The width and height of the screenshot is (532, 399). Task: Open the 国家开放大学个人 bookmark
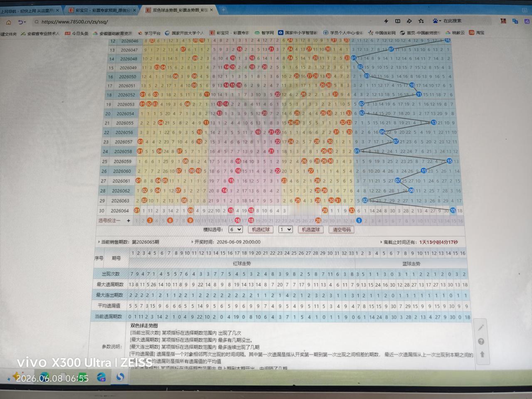tap(184, 33)
